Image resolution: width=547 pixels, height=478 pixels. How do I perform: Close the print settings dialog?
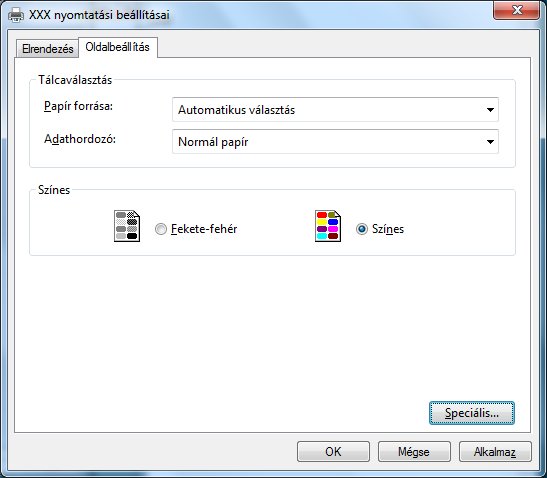click(517, 10)
